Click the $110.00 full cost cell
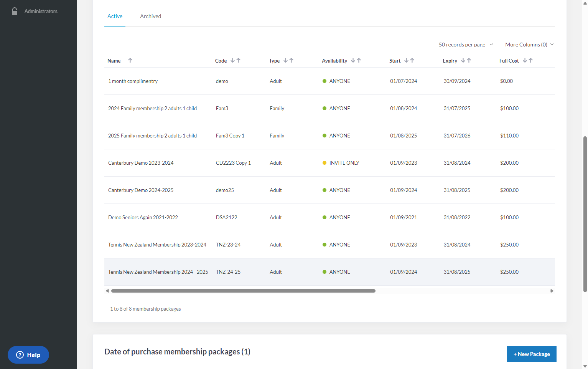 [x=509, y=136]
